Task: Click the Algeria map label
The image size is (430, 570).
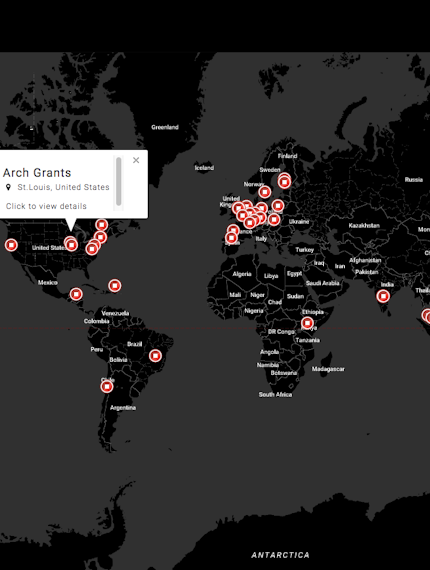Action: click(242, 274)
